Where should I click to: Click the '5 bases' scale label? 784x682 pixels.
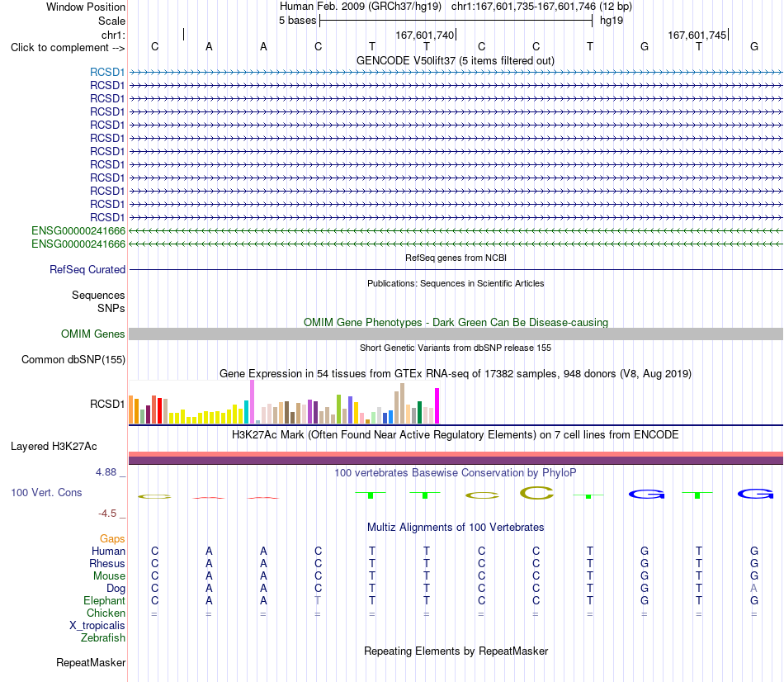click(297, 21)
